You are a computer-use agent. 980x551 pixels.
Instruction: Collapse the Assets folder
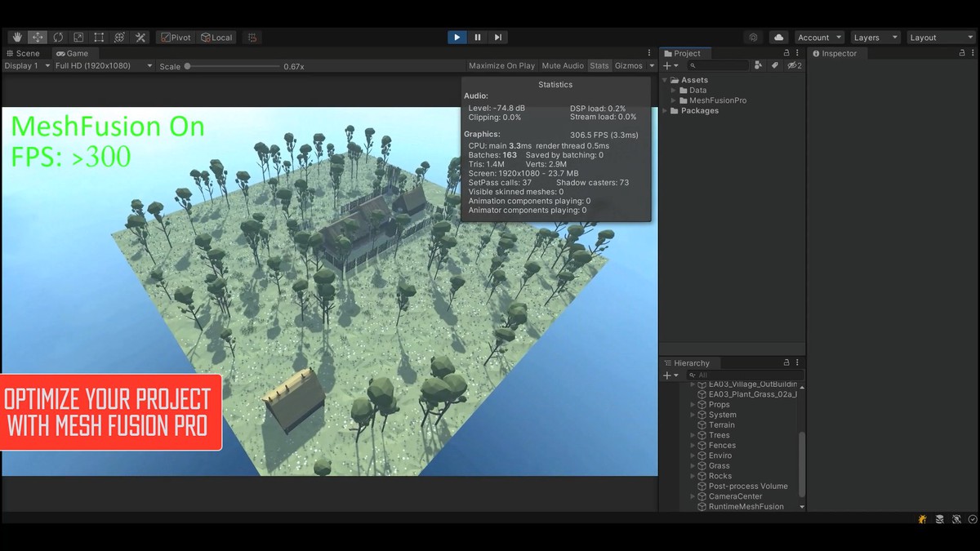pos(665,80)
